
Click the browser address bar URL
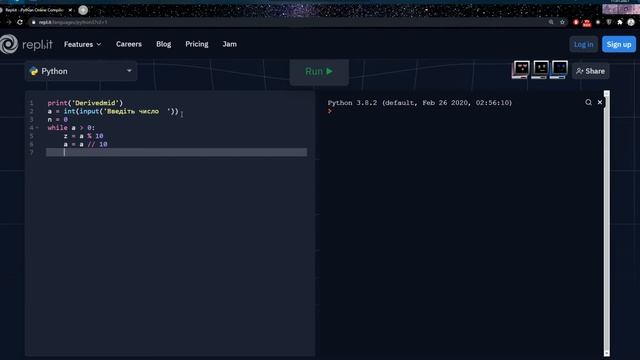point(73,22)
